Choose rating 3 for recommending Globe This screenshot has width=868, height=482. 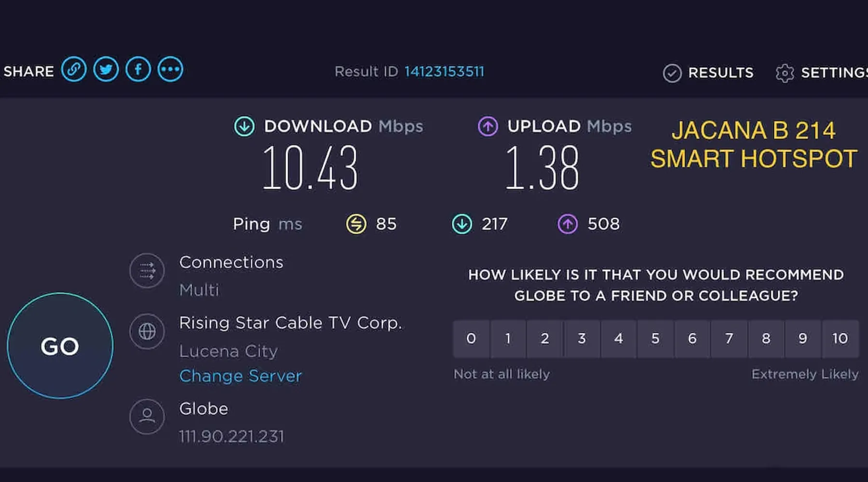click(582, 339)
